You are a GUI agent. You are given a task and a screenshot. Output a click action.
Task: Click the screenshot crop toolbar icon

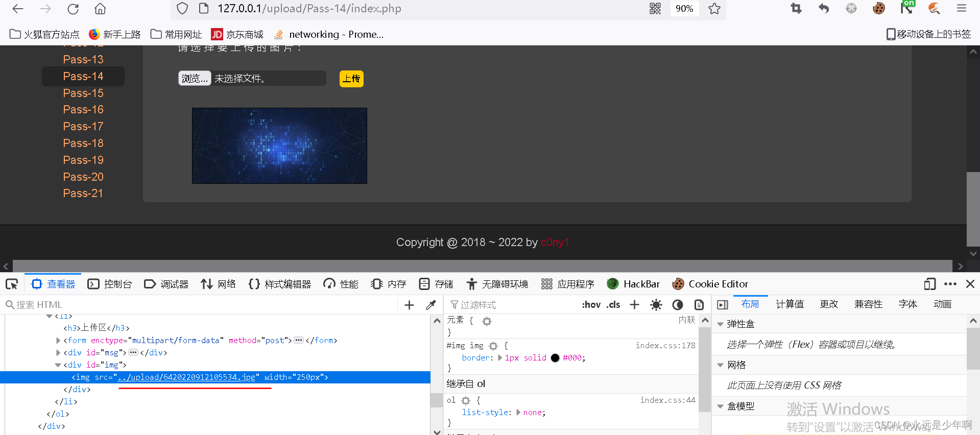click(796, 9)
